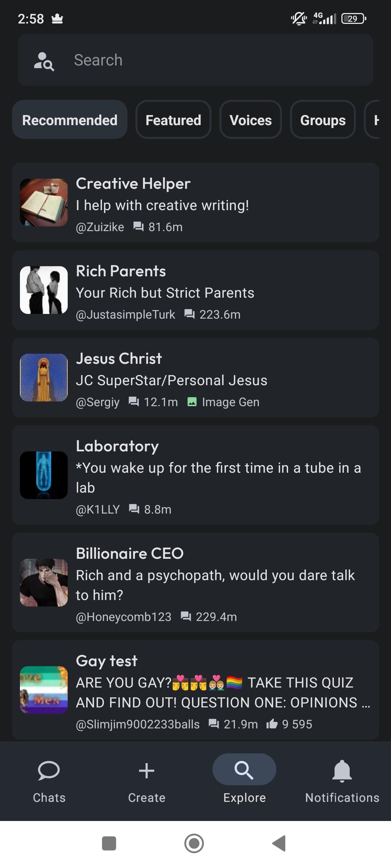Tap Image Gen label on Jesus Christ
This screenshot has width=391, height=868.
coord(230,402)
